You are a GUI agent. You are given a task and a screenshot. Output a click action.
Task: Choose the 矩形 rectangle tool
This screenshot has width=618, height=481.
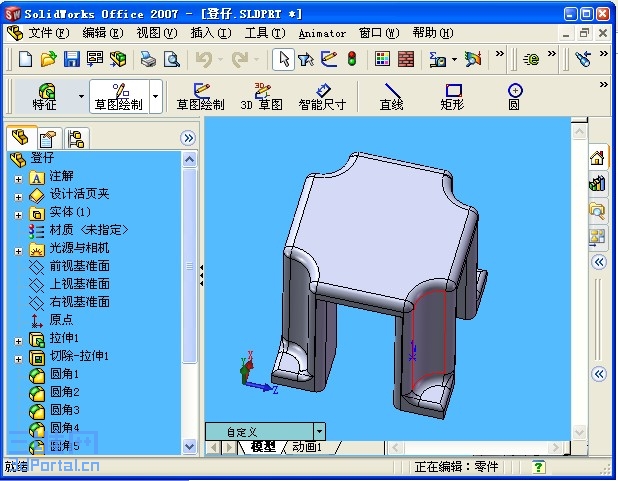click(452, 96)
